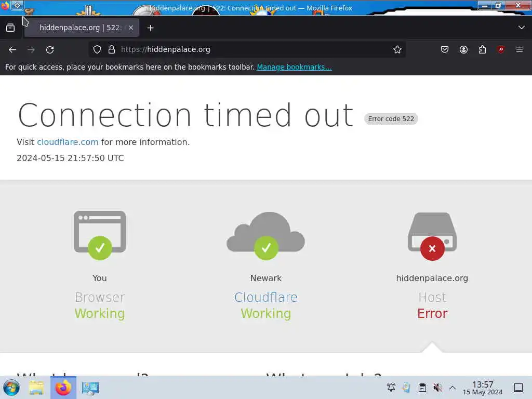The height and width of the screenshot is (399, 532).
Task: Follow the cloudflare.com link
Action: (x=68, y=142)
